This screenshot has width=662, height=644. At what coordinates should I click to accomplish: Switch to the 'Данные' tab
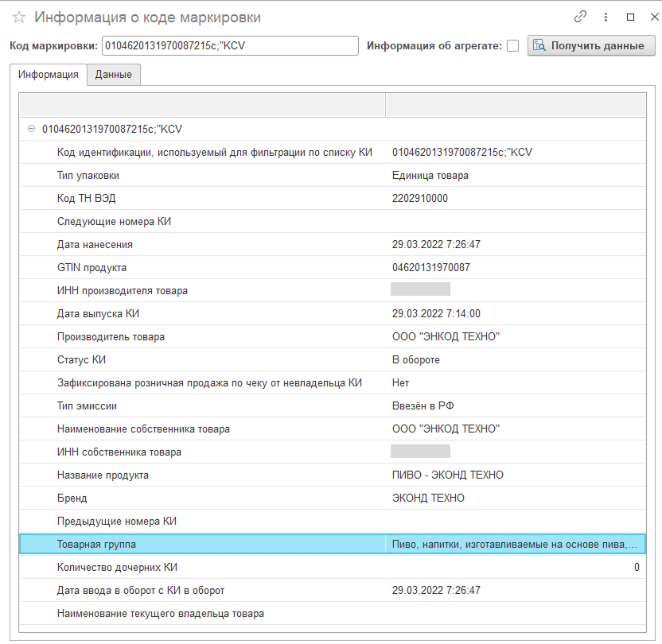(x=114, y=75)
